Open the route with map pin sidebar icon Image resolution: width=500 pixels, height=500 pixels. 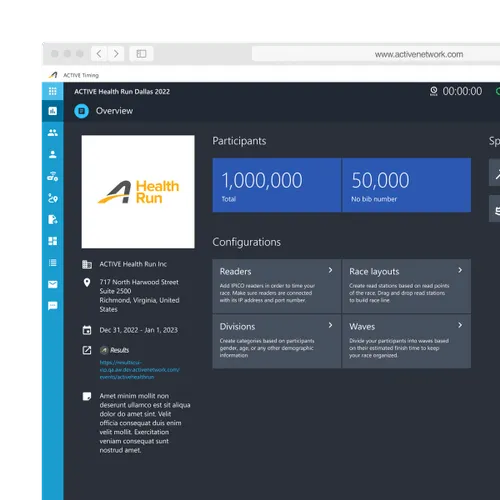(53, 198)
